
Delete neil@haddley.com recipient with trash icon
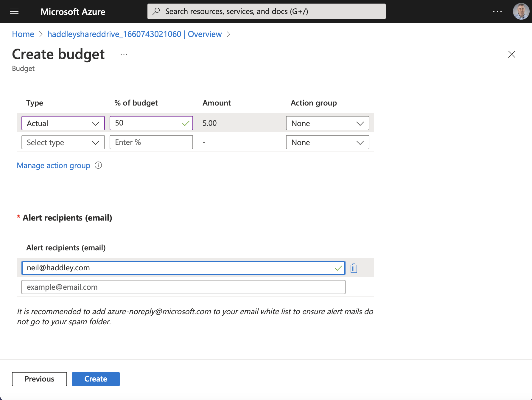point(354,268)
